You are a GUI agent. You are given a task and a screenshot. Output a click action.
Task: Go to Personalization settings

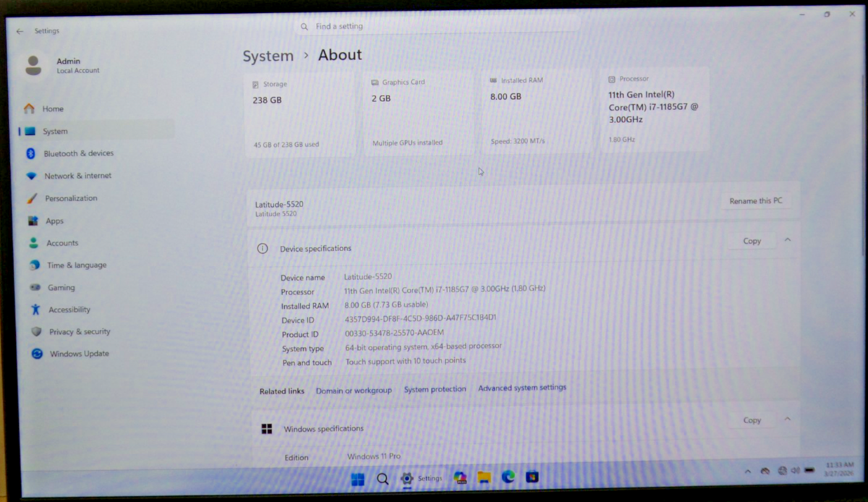tap(70, 198)
